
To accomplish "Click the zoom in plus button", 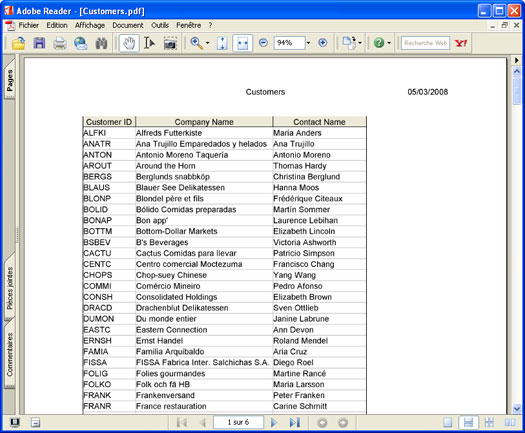I will pos(322,43).
